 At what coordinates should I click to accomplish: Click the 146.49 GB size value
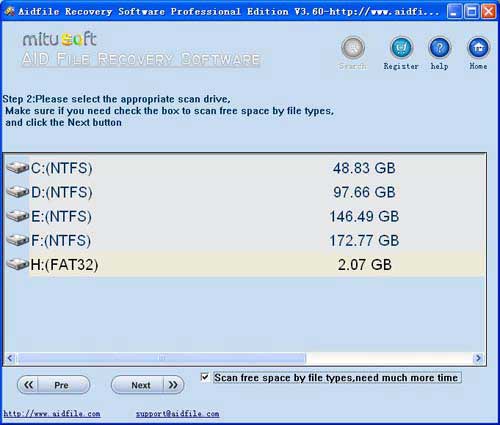(x=364, y=217)
